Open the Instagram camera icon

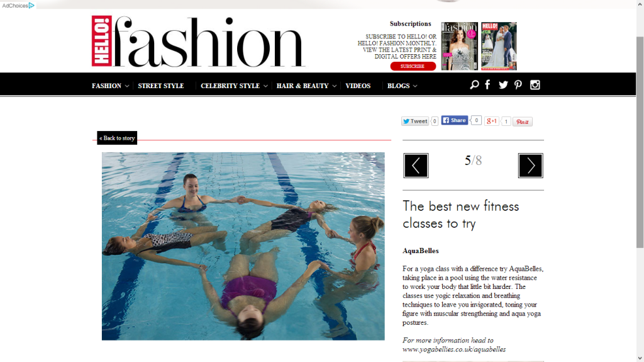point(535,85)
